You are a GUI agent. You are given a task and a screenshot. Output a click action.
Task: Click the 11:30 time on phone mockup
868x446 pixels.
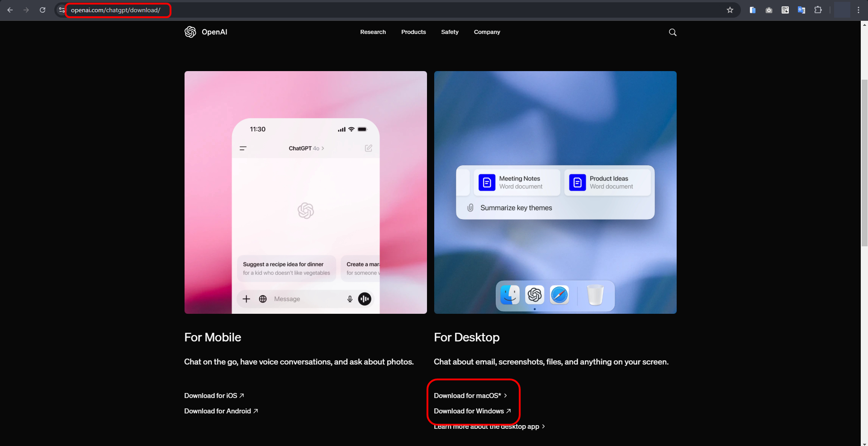[x=258, y=129]
